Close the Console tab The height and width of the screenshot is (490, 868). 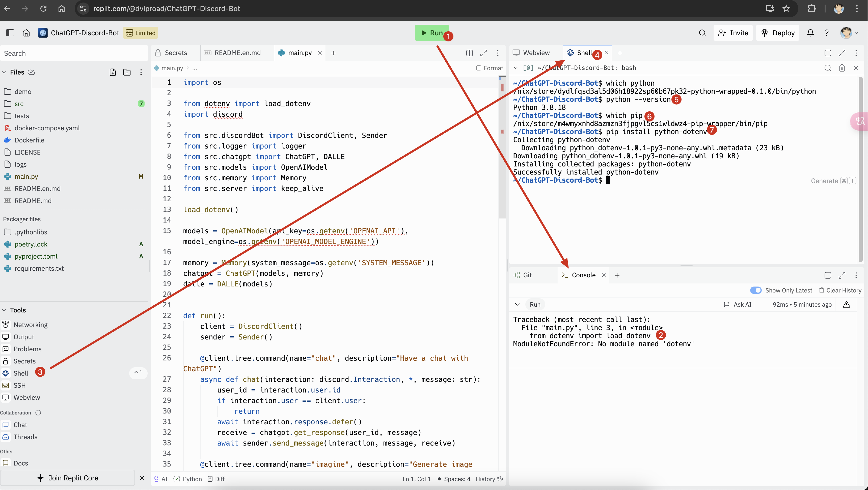604,275
